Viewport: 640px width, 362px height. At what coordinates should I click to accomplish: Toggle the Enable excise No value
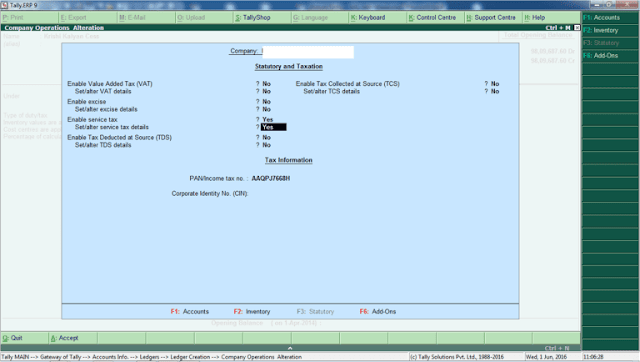[267, 102]
